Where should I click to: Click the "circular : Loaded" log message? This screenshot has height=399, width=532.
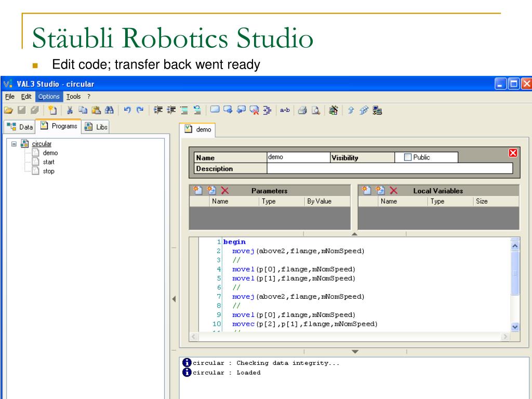click(x=227, y=373)
